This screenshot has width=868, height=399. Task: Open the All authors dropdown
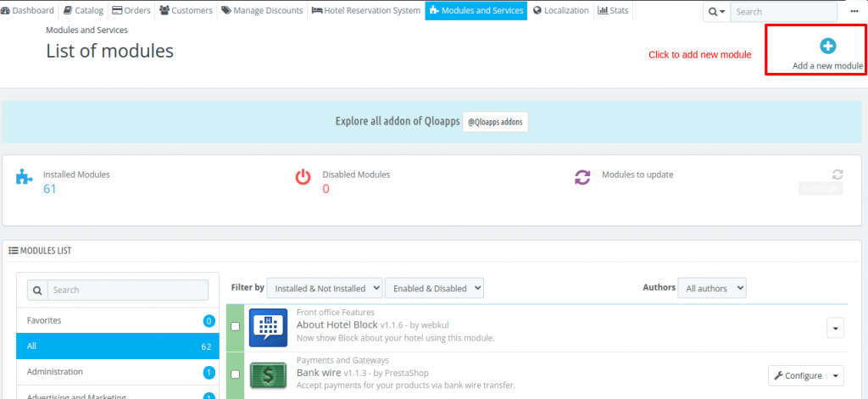click(x=712, y=288)
